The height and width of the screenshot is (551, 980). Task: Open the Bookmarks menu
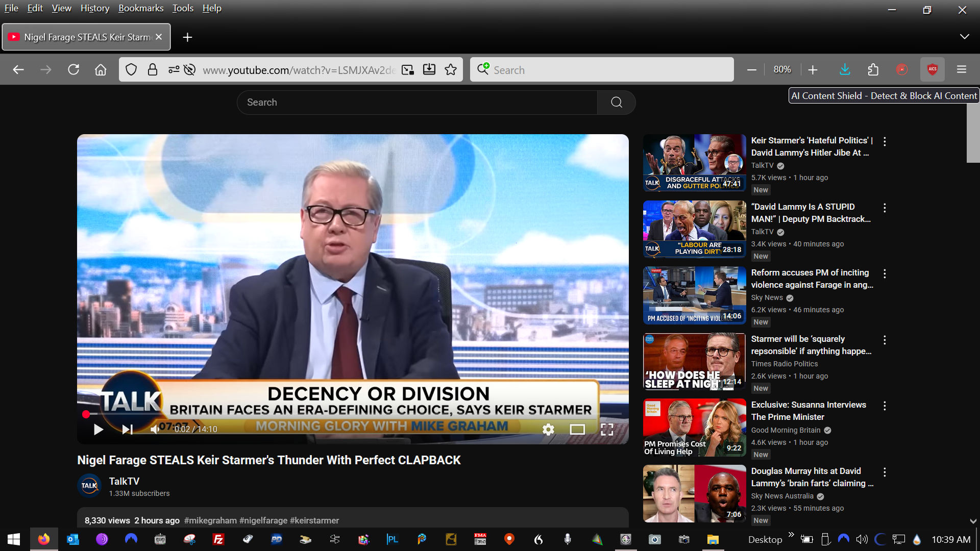click(x=141, y=8)
